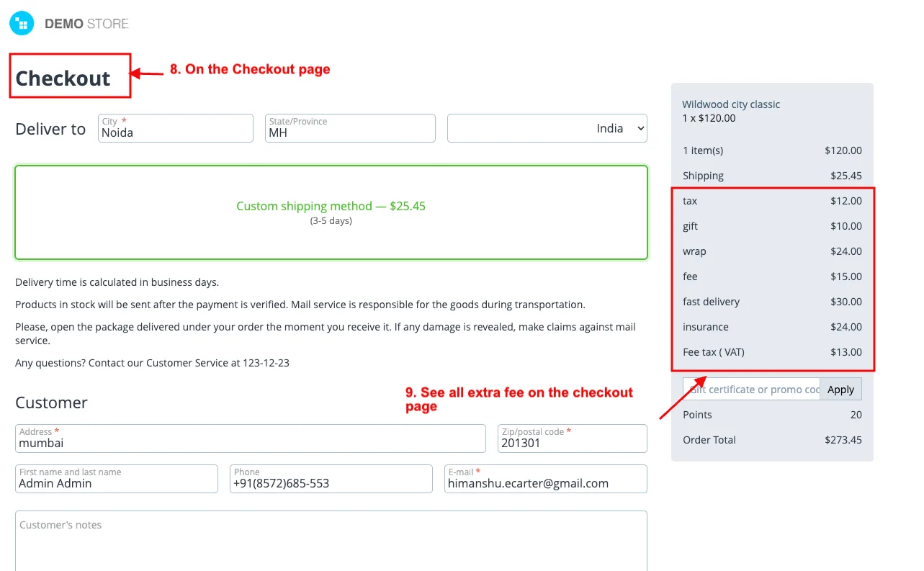The image size is (924, 571).
Task: Click the Fee tax (VAT) row
Action: coord(772,352)
